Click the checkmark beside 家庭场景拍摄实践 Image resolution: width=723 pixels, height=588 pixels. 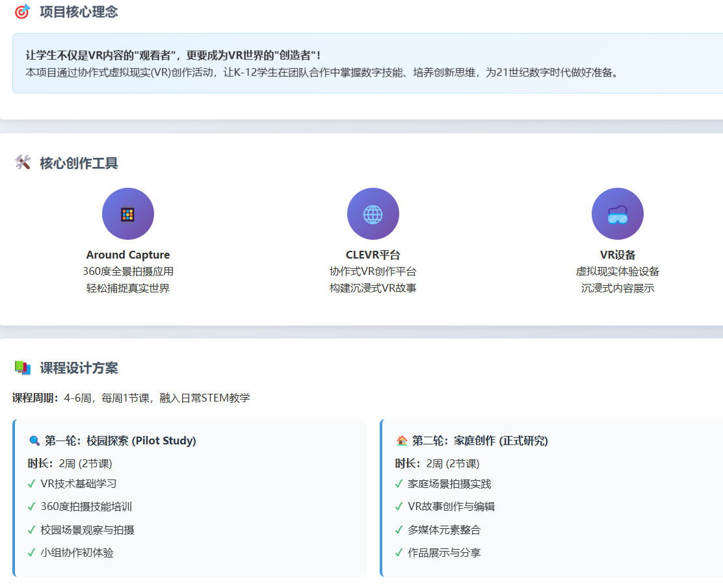(399, 483)
